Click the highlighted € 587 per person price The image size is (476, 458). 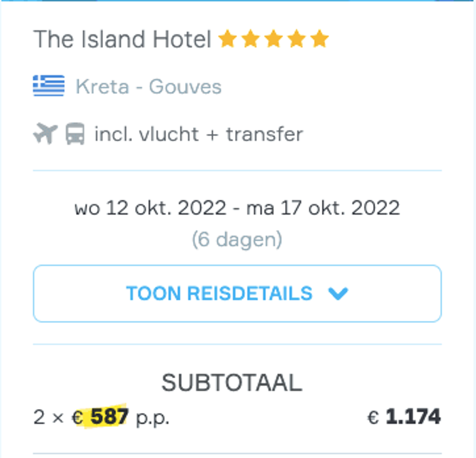(x=100, y=417)
